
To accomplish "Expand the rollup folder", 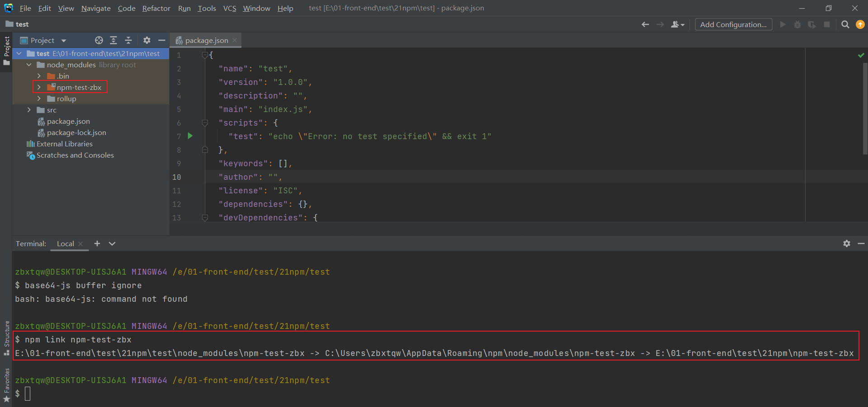I will pyautogui.click(x=39, y=98).
